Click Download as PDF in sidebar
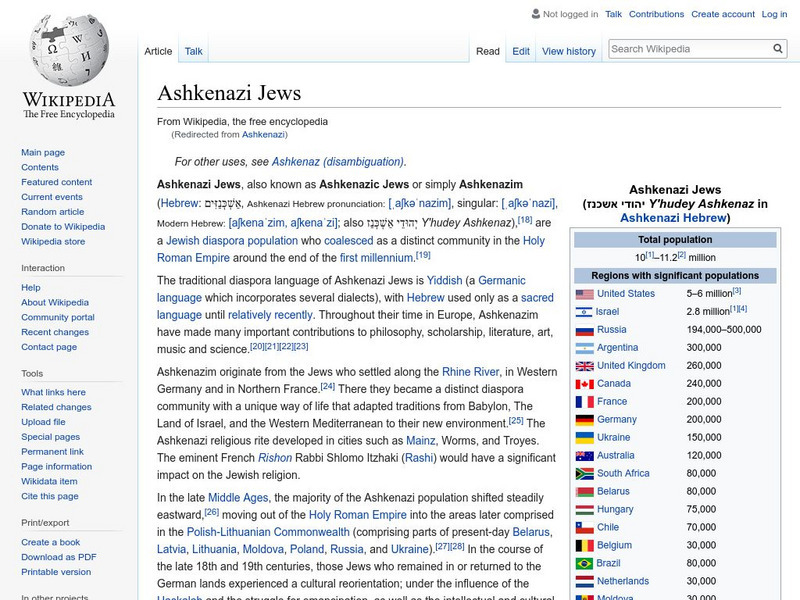The width and height of the screenshot is (800, 600). [59, 557]
